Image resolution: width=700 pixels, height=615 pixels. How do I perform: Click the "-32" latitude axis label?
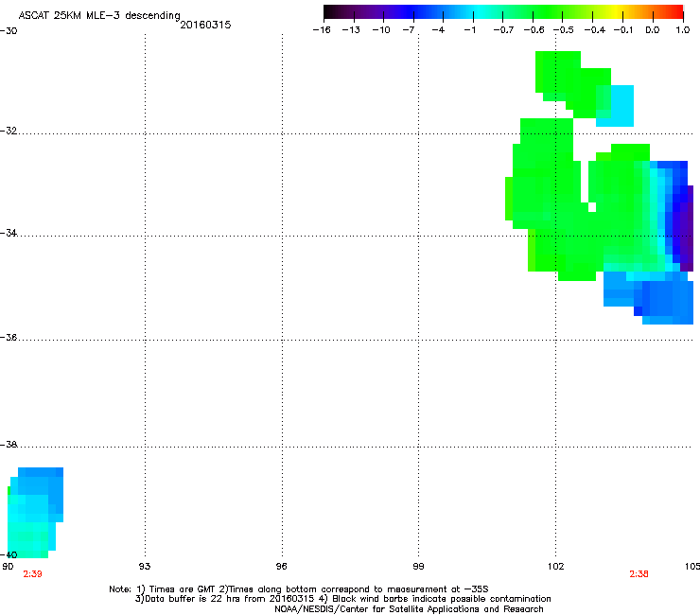(x=9, y=131)
